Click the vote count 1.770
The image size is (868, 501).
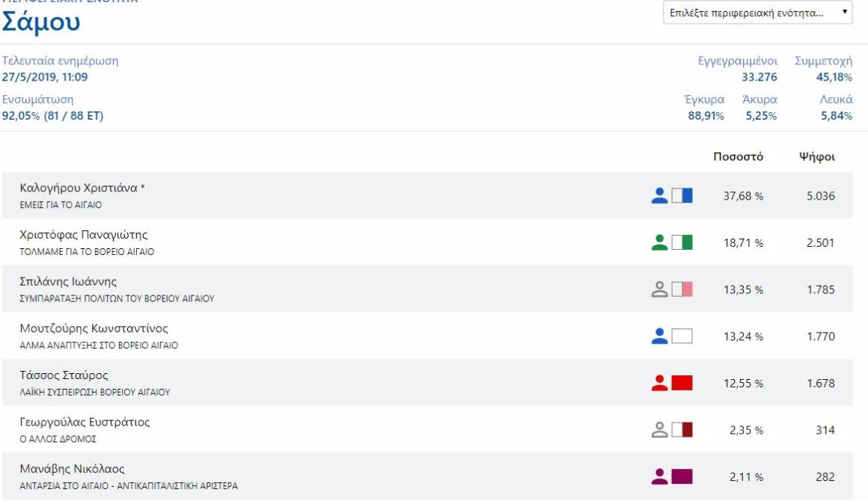(820, 336)
